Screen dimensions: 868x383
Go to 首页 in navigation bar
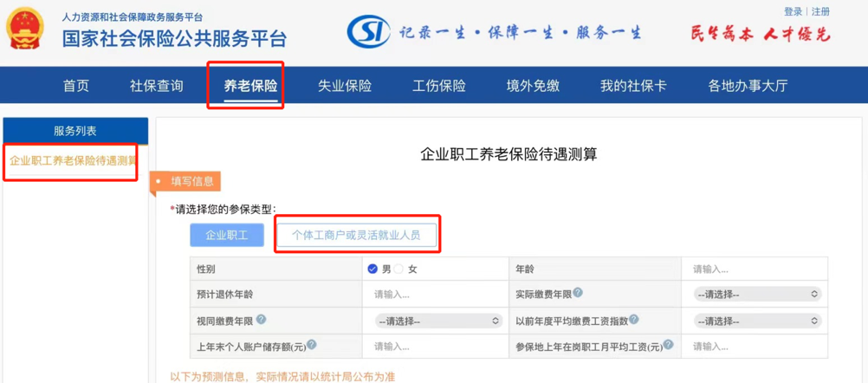(x=76, y=86)
